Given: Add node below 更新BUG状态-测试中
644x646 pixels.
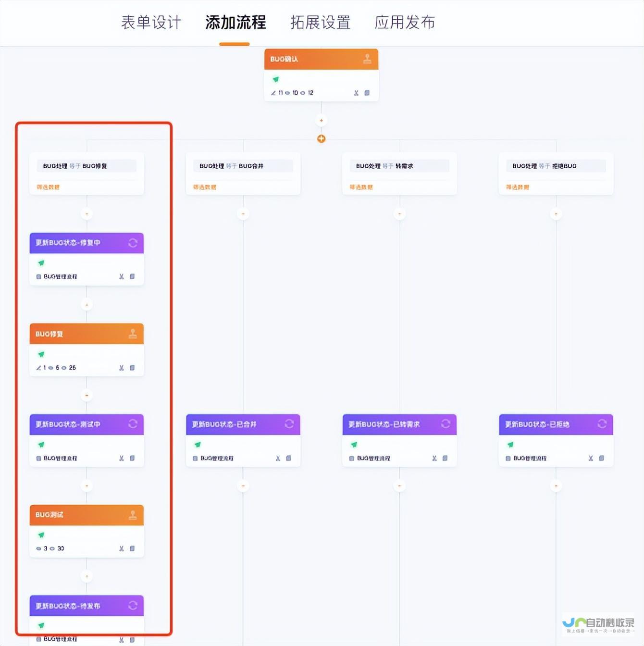Looking at the screenshot, I should (x=87, y=486).
